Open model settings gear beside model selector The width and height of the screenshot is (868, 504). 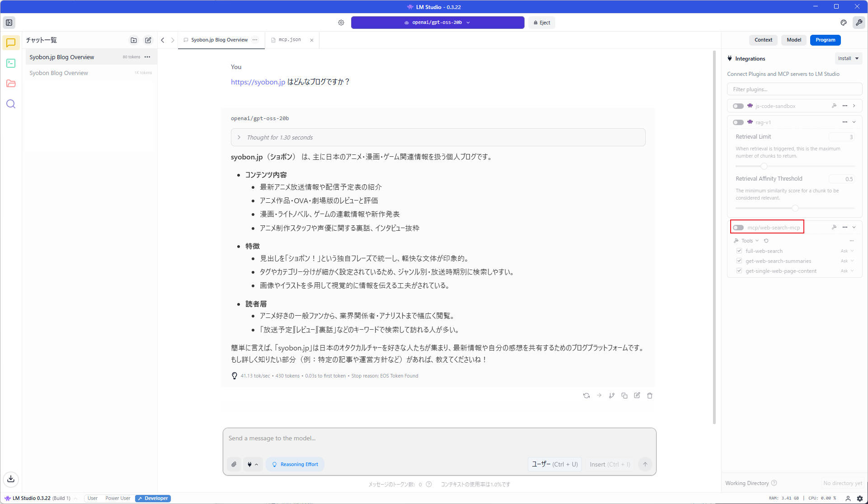tap(341, 23)
